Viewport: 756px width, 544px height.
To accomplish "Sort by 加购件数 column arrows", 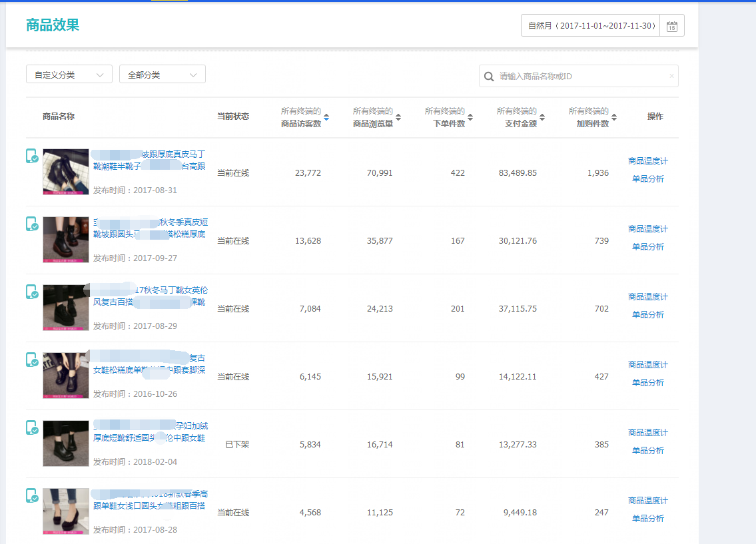I will pyautogui.click(x=614, y=117).
